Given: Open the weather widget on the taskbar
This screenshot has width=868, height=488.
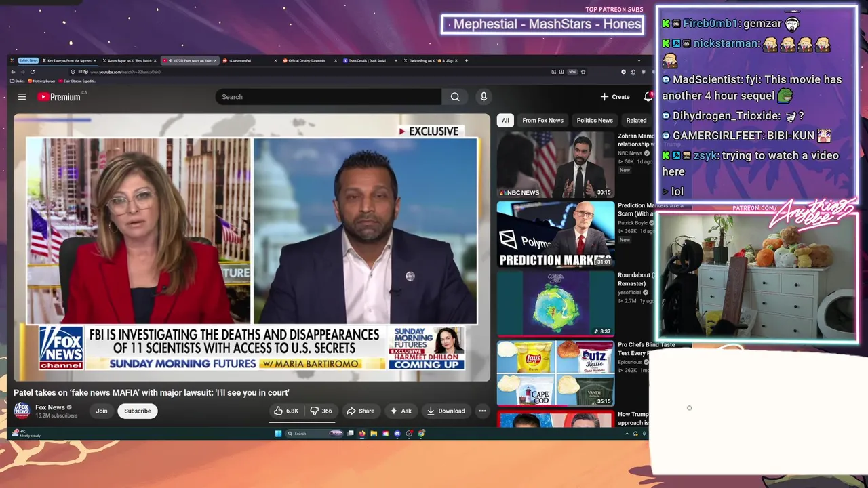Looking at the screenshot, I should [27, 434].
